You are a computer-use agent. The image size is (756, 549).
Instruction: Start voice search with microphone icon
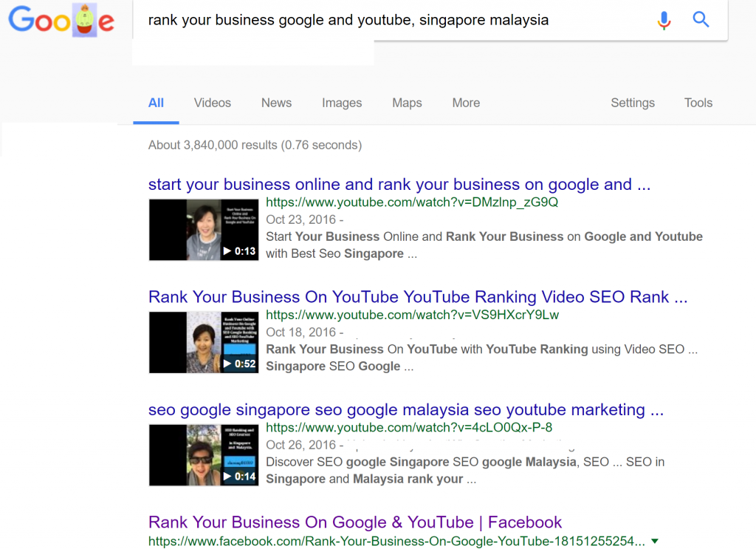point(664,20)
